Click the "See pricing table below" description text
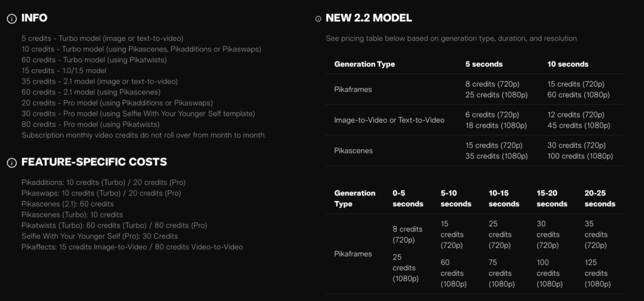This screenshot has height=301, width=644. click(451, 38)
